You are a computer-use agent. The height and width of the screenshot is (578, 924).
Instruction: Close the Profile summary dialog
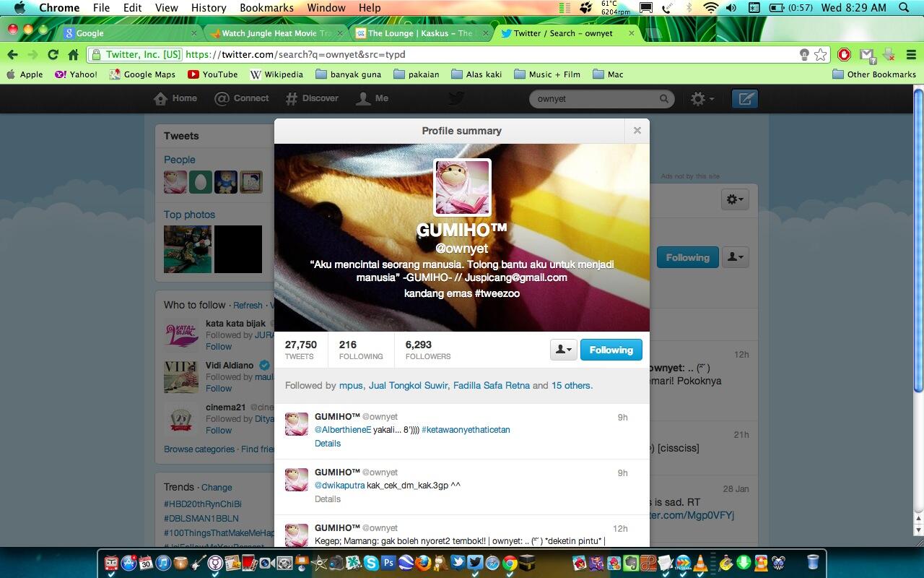point(637,131)
